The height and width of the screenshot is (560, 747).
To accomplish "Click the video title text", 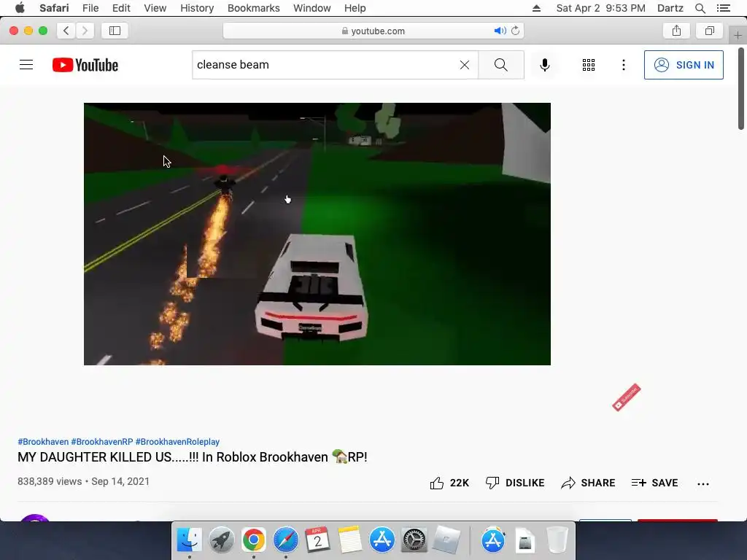I will (193, 457).
